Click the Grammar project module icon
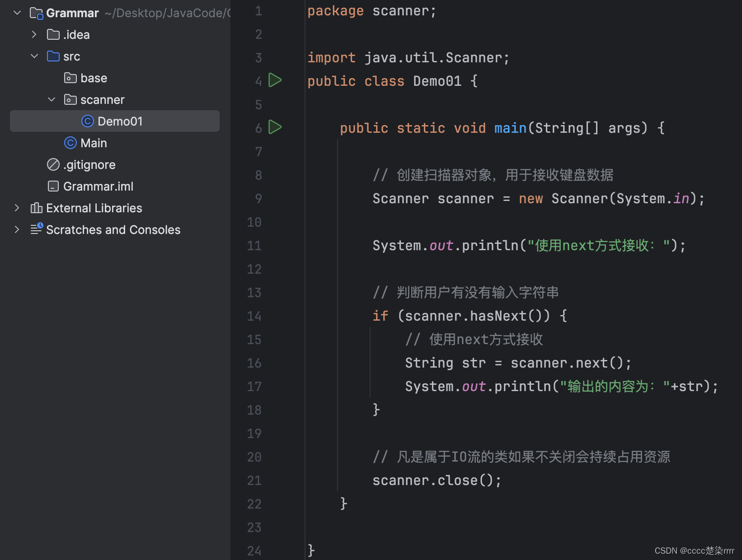The width and height of the screenshot is (742, 560). coord(36,13)
